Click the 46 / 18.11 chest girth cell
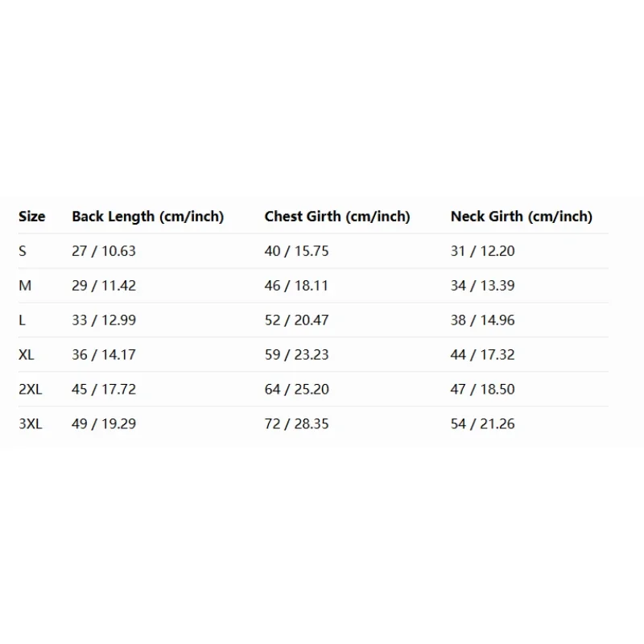Image resolution: width=644 pixels, height=644 pixels. click(296, 286)
